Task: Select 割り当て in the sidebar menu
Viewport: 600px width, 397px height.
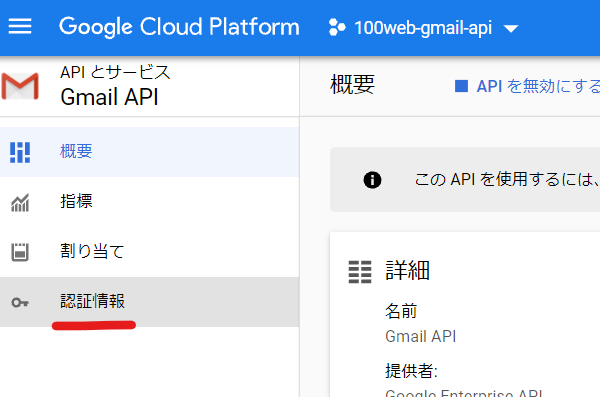Action: (149, 252)
